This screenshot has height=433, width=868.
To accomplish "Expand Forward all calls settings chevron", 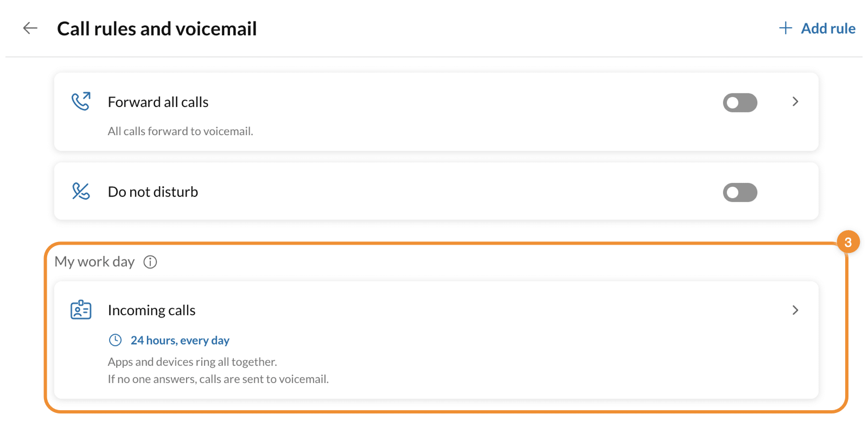I will coord(795,101).
